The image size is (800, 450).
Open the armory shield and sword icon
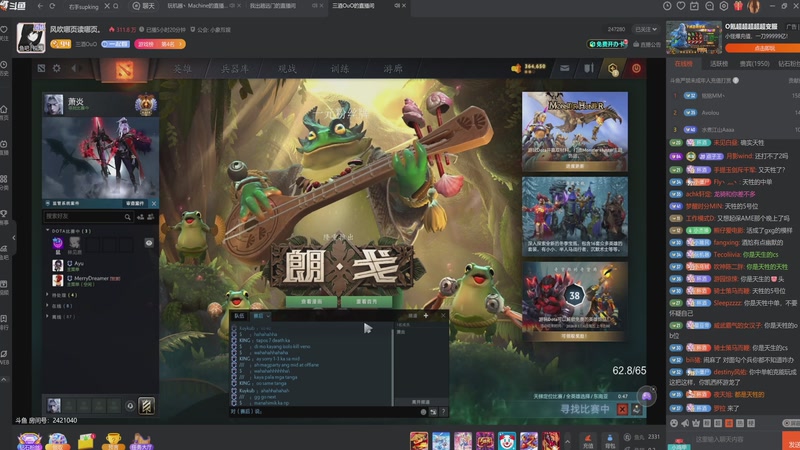[589, 68]
